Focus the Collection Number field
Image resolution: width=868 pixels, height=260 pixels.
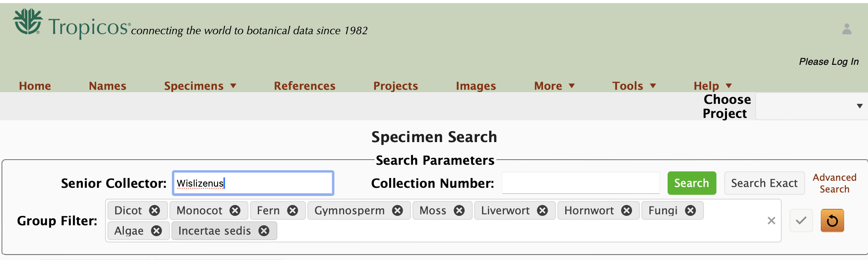tap(580, 183)
